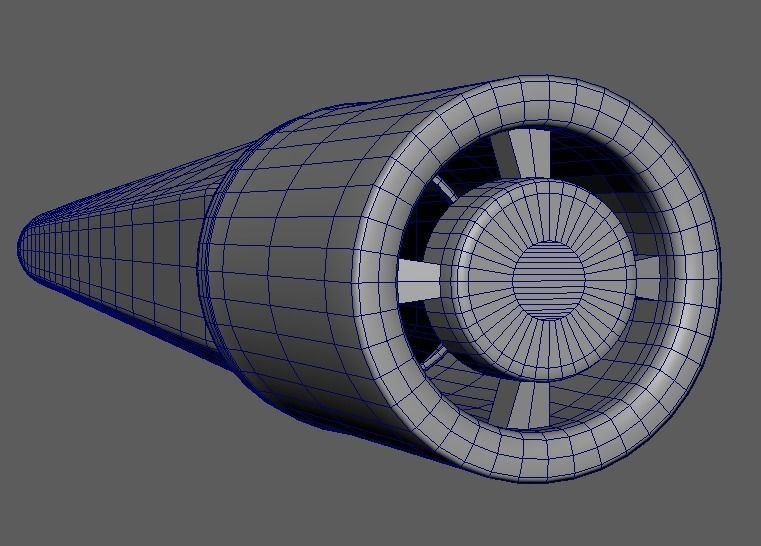Image resolution: width=761 pixels, height=546 pixels.
Task: Select the left horizontal strut blade
Action: tap(418, 281)
